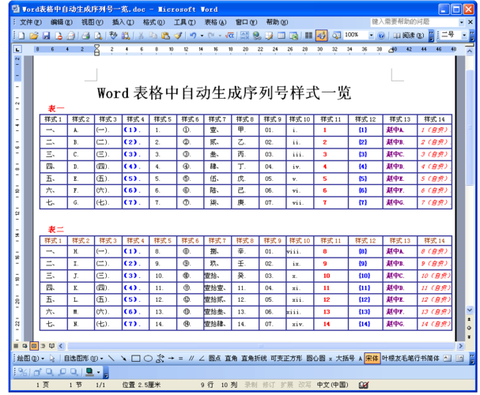This screenshot has width=480, height=395.
Task: Click the Cut scissors icon
Action: coord(141,35)
